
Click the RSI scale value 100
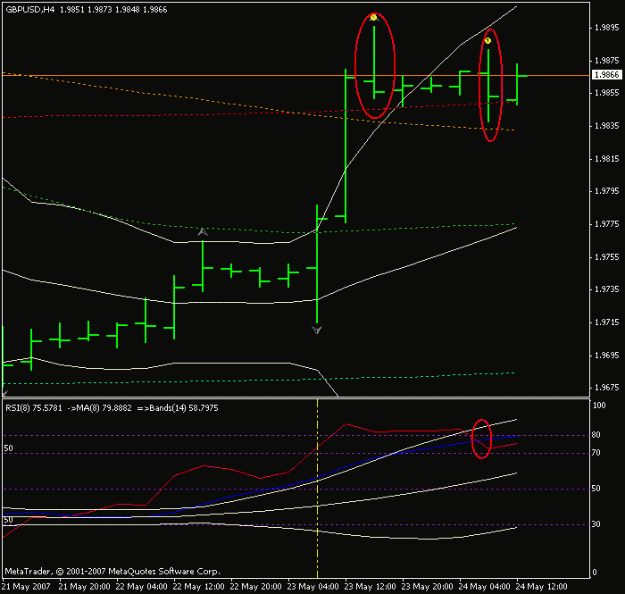[x=599, y=406]
